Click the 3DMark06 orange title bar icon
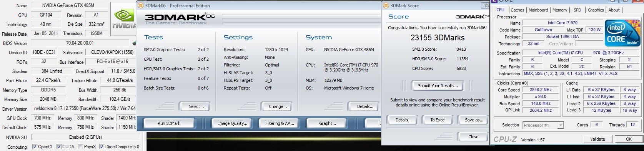Viewport: 644px width, 151px height. 141,6
